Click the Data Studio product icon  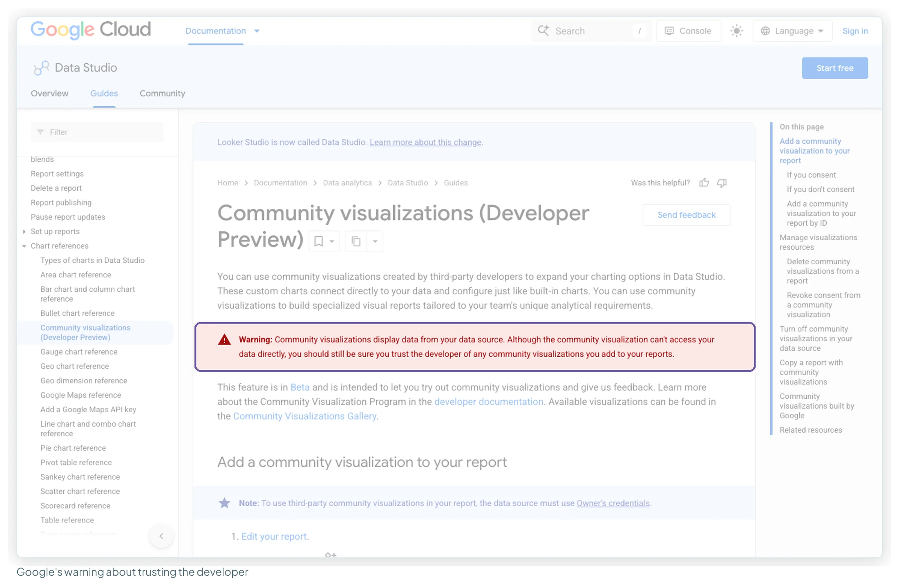41,68
